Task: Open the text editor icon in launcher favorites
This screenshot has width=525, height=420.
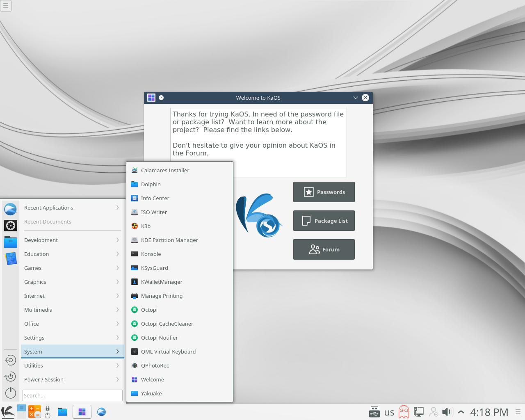Action: click(x=11, y=258)
